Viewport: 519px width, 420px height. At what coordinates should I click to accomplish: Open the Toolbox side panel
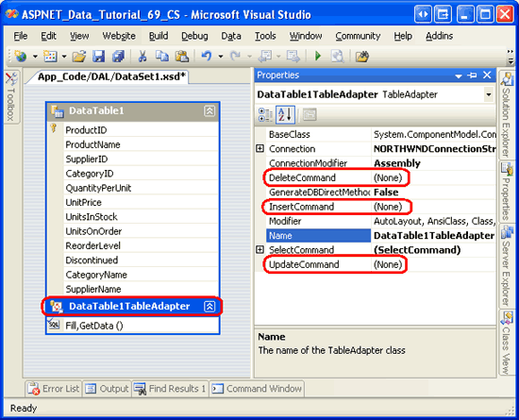pyautogui.click(x=11, y=97)
